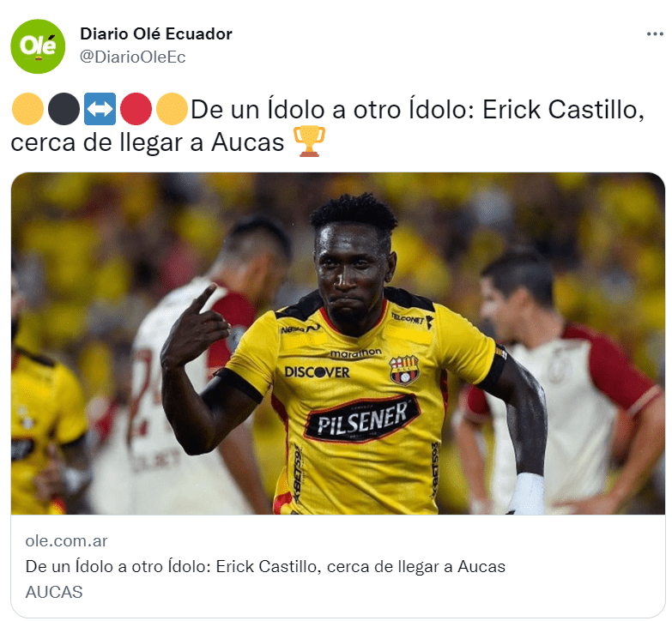Open the Diario Olé Ecuador profile avatar

click(38, 46)
